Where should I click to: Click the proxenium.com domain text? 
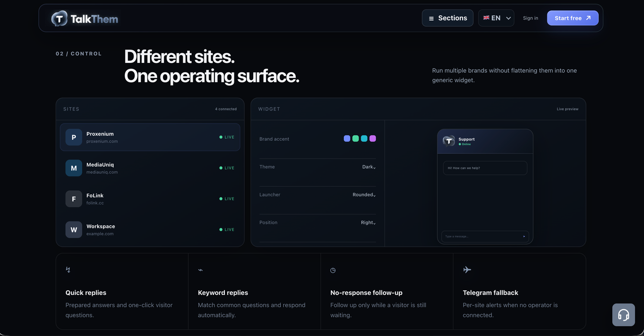[x=102, y=141]
